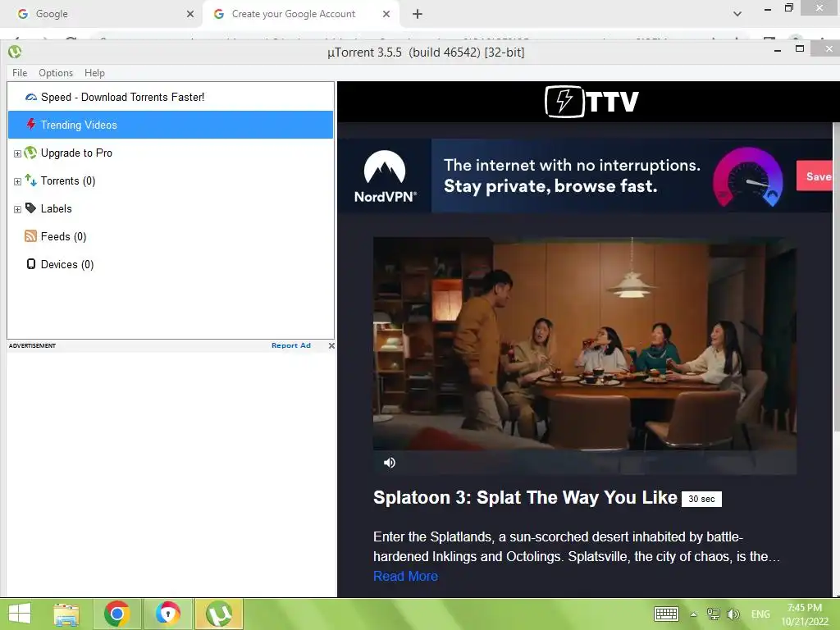This screenshot has height=630, width=840.
Task: Click the tag icon beside Labels
Action: coord(31,208)
